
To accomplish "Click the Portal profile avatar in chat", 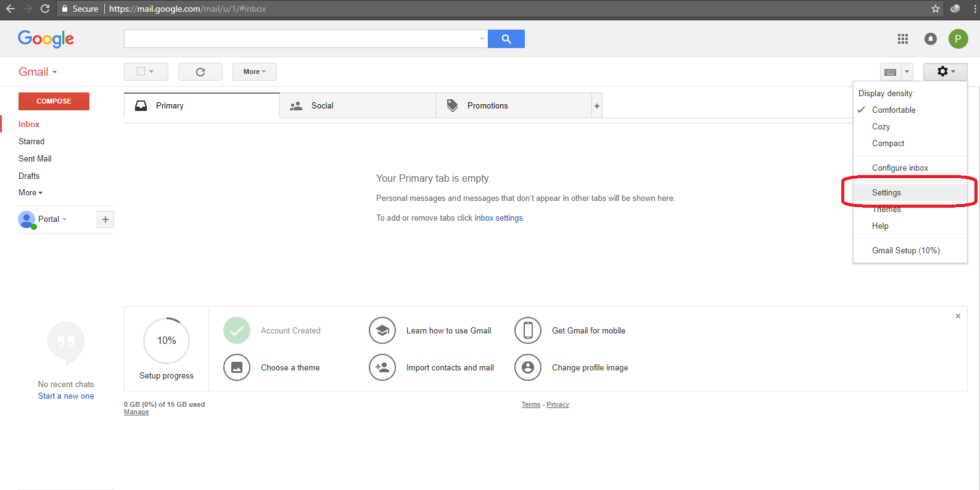I will 27,219.
